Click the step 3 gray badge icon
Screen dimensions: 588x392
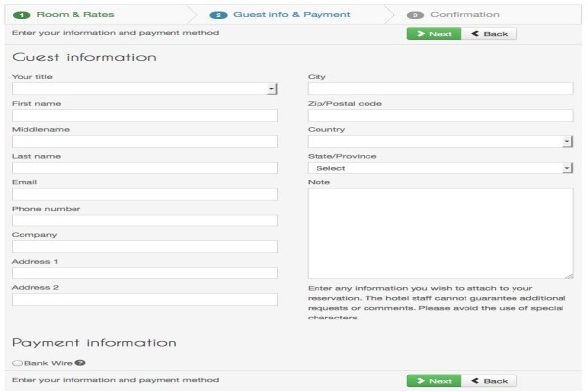coord(416,15)
